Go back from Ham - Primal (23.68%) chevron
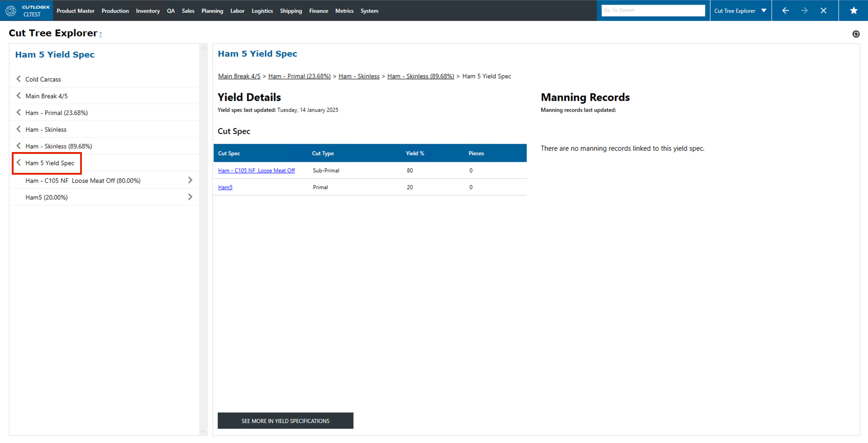 19,112
